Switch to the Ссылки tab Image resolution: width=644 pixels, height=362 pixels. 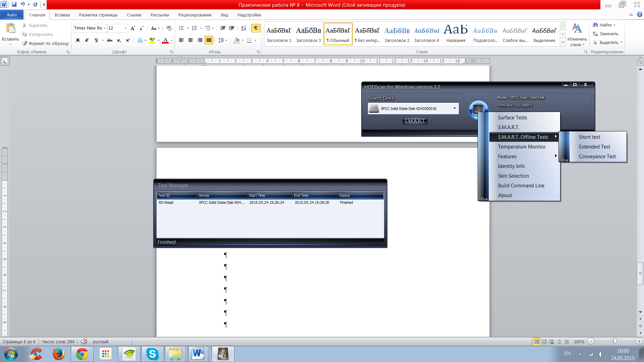[134, 15]
